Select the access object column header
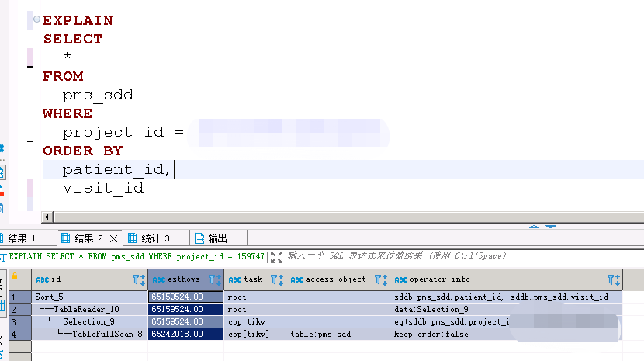Image resolution: width=644 pixels, height=361 pixels. [338, 279]
